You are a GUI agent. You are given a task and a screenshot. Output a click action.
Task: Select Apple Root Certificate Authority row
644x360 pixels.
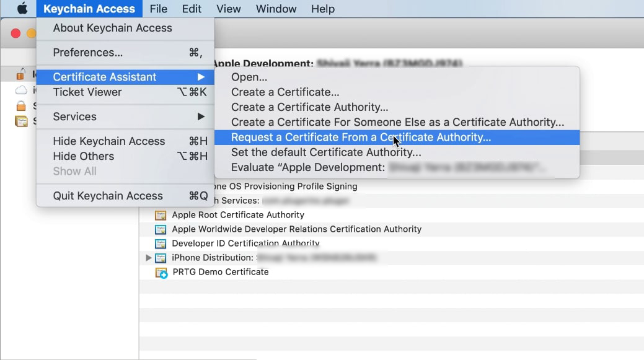(x=391, y=215)
